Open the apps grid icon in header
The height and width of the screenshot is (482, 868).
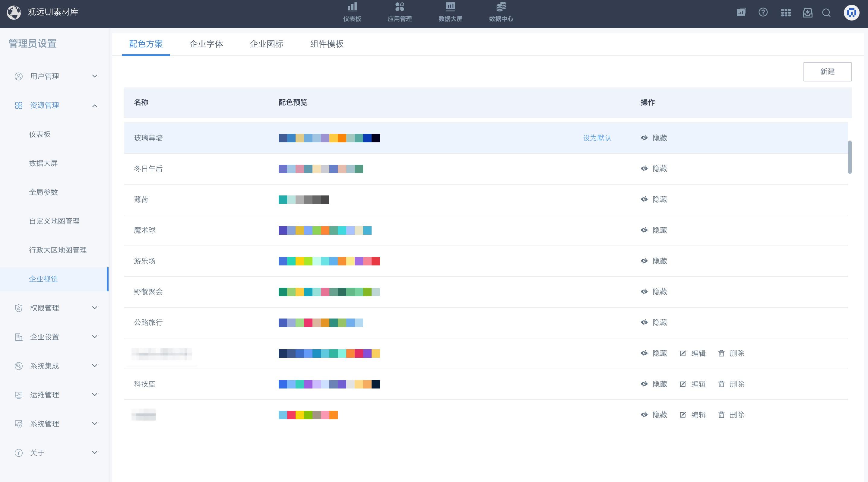tap(785, 12)
